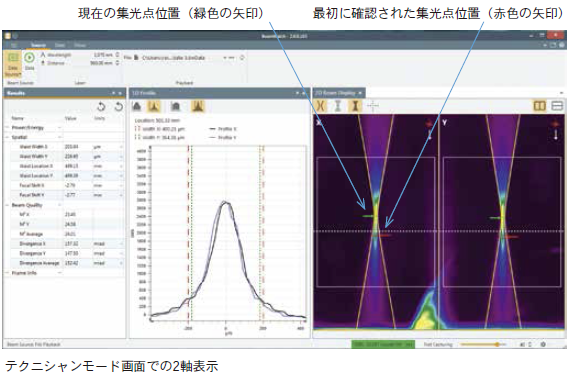Open units dropdown for Waist Width X
Screen dimensions: 570x380
[x=121, y=147]
